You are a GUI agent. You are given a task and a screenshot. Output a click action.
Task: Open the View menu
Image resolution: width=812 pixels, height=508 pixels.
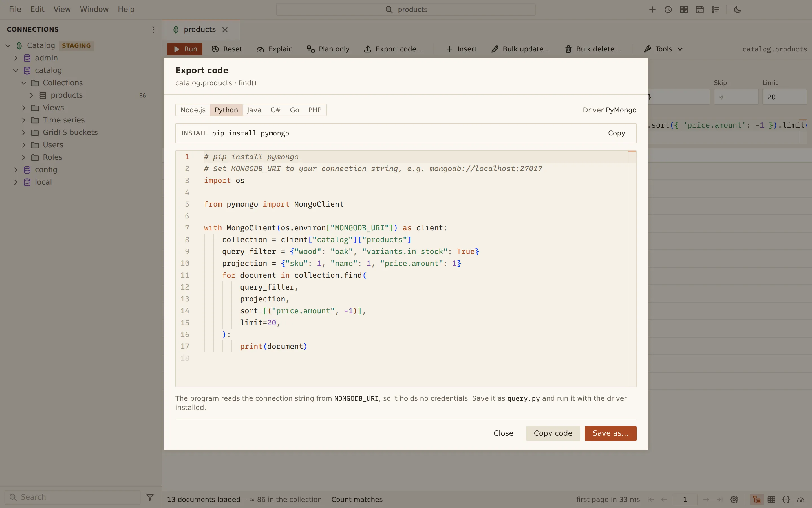pos(62,9)
